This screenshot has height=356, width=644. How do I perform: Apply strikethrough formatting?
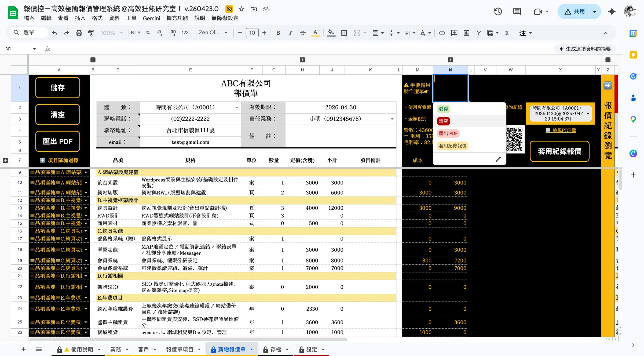coord(303,33)
